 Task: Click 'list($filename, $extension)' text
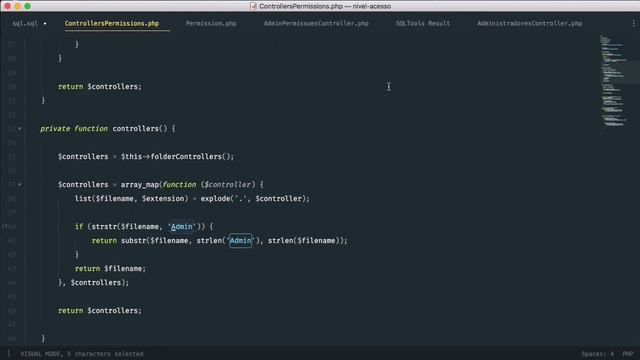point(131,199)
